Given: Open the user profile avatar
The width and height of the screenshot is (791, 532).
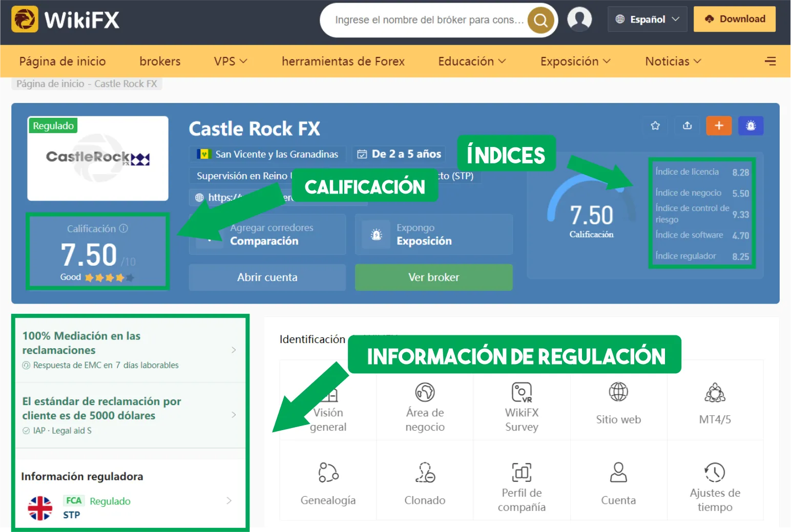Looking at the screenshot, I should (x=579, y=19).
